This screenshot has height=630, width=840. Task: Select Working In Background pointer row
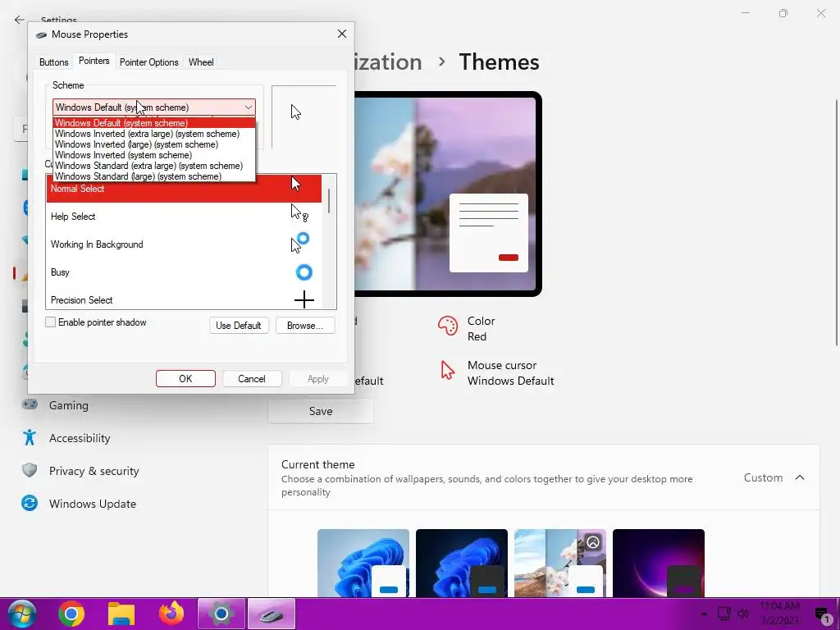tap(184, 244)
